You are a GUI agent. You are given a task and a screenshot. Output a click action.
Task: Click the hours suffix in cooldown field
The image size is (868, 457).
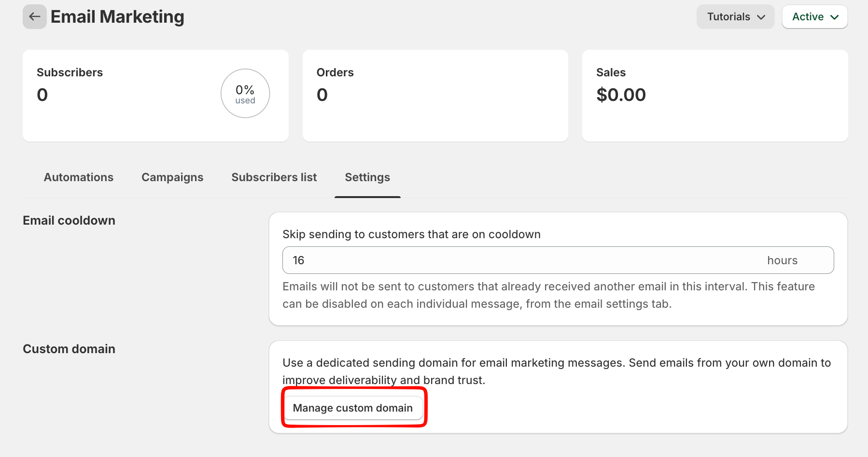782,260
